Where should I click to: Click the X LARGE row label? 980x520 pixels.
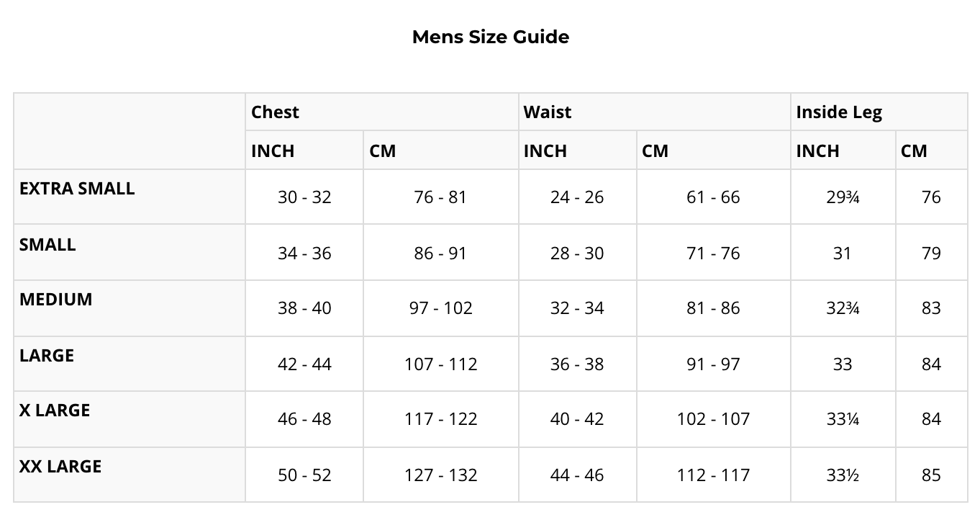pos(55,411)
